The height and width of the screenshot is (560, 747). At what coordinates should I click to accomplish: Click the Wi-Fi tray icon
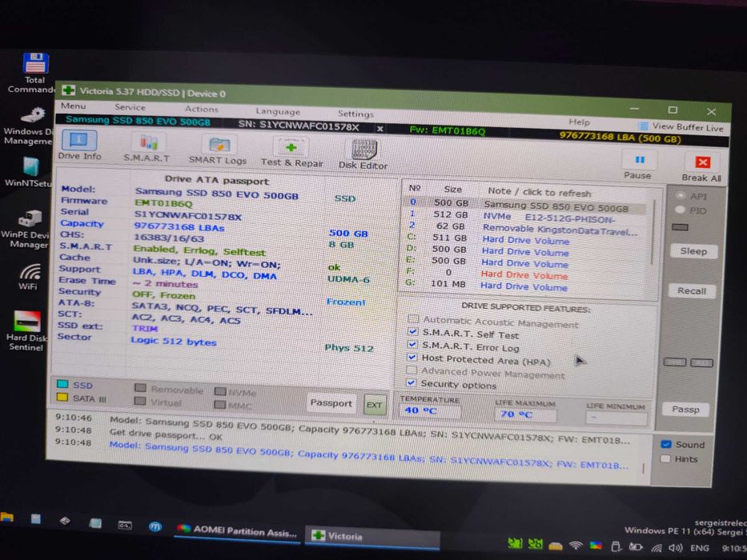coord(576,546)
